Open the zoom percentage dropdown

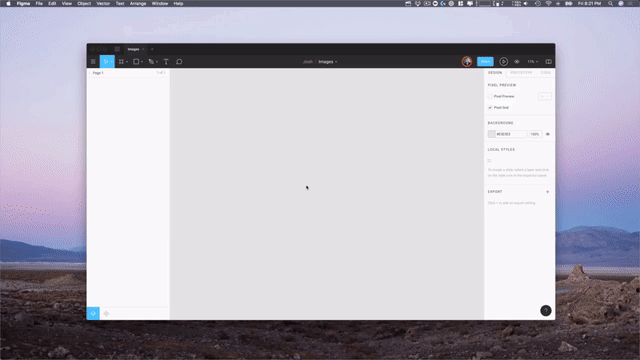[532, 62]
